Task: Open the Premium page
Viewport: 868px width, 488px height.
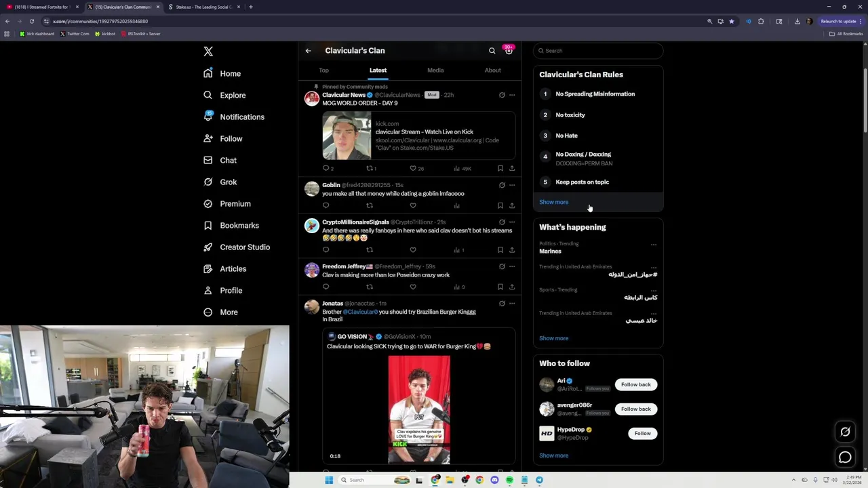Action: tap(227, 203)
